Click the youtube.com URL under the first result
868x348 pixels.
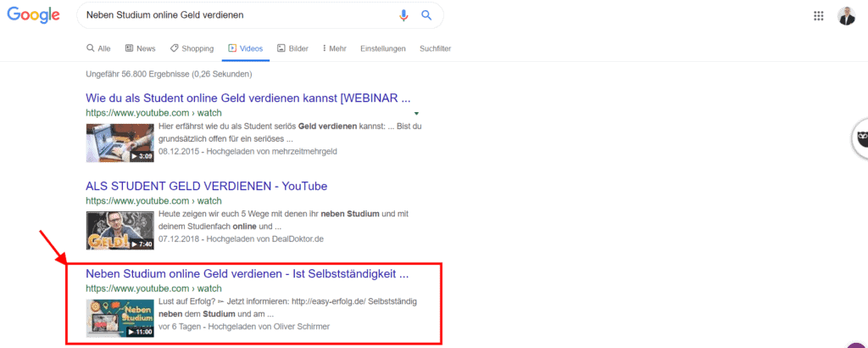pyautogui.click(x=154, y=113)
